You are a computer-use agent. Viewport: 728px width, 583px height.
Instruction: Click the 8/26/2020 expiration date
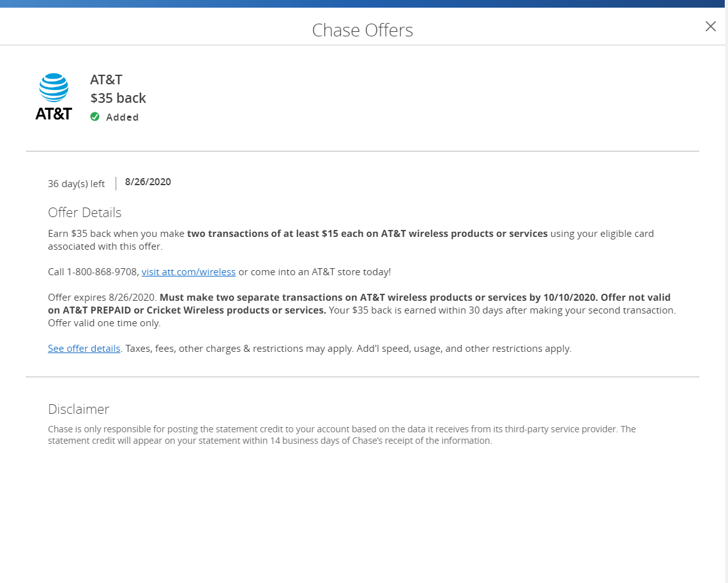tap(148, 182)
